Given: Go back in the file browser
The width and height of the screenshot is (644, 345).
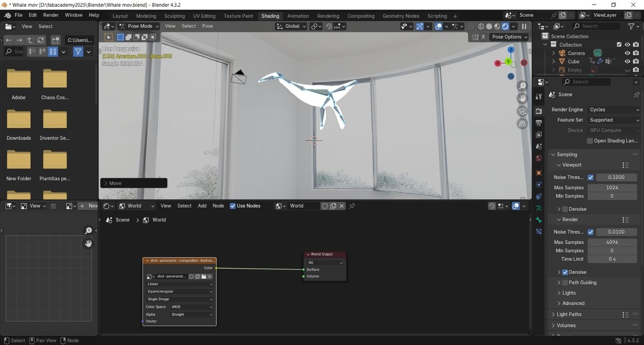Looking at the screenshot, I should point(8,40).
